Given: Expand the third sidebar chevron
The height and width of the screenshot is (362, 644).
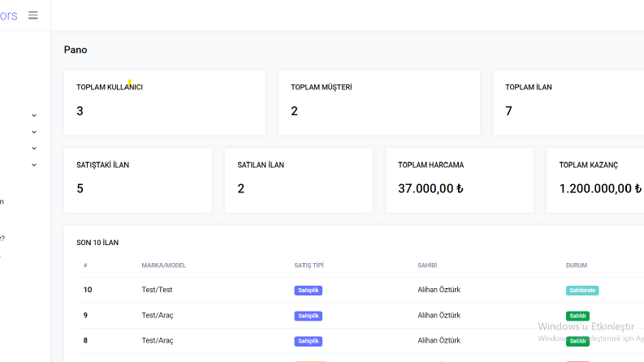Looking at the screenshot, I should tap(34, 149).
